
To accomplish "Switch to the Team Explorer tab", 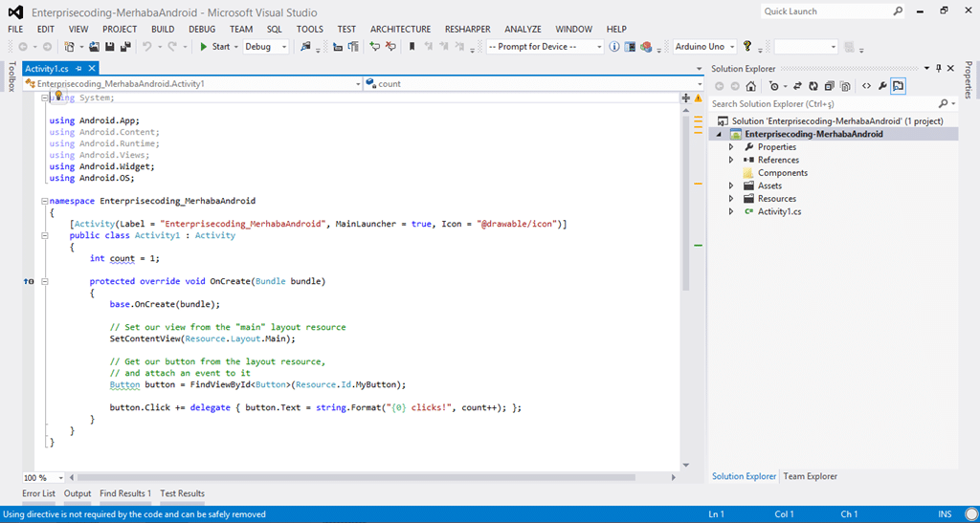I will click(810, 476).
